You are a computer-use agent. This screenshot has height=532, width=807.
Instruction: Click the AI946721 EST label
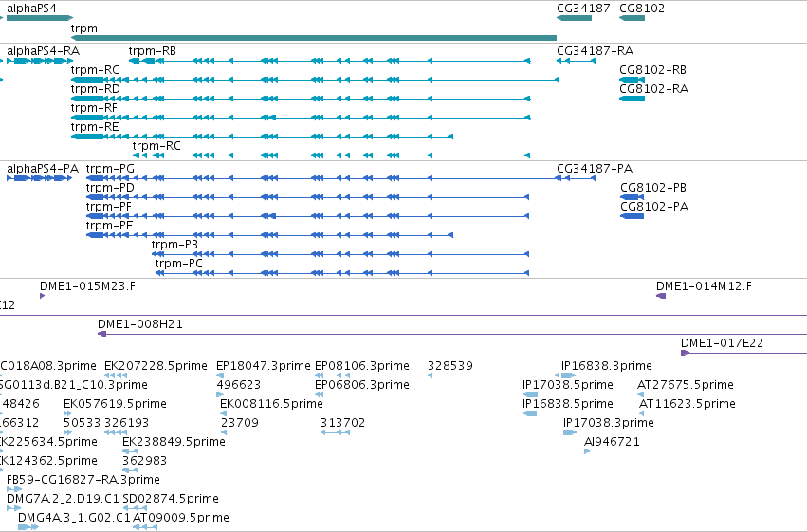tap(612, 443)
